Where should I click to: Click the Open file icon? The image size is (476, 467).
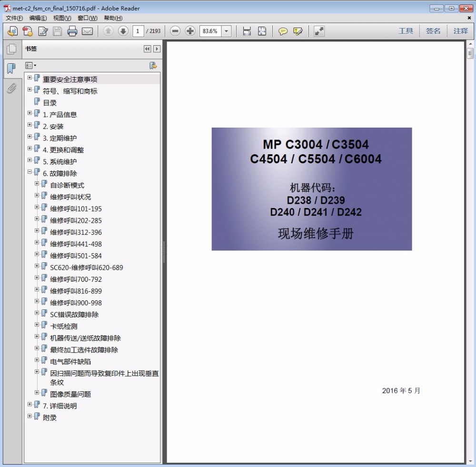[13, 31]
